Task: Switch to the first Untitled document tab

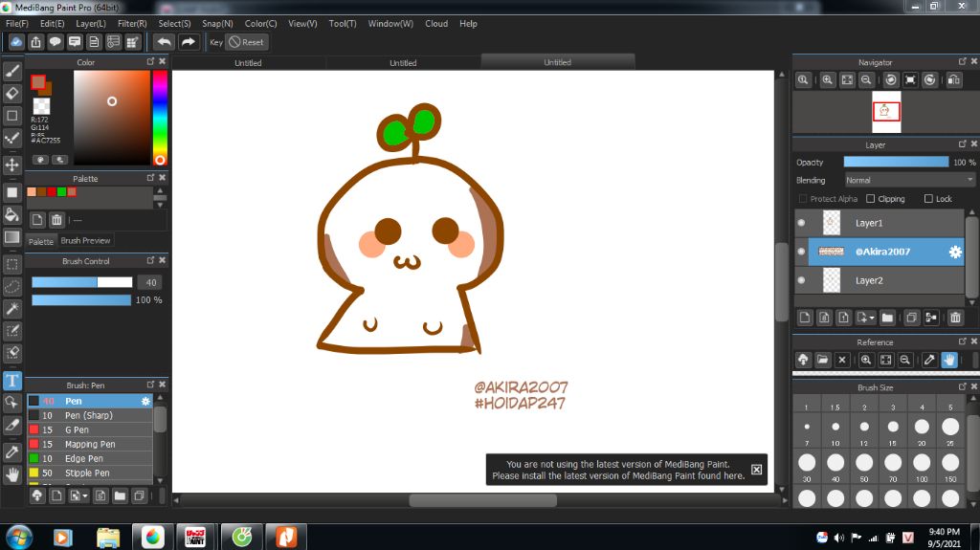Action: click(248, 62)
